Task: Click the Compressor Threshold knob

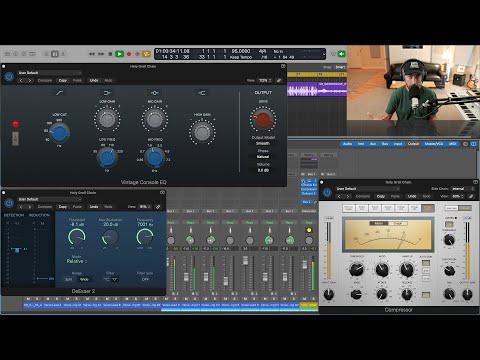Action: pos(356,269)
